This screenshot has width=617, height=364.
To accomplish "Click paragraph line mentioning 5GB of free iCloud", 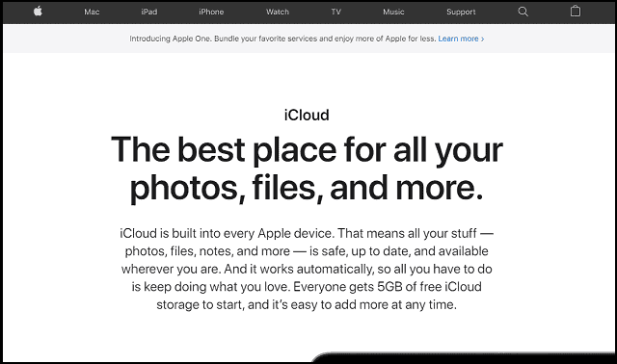I will [307, 287].
